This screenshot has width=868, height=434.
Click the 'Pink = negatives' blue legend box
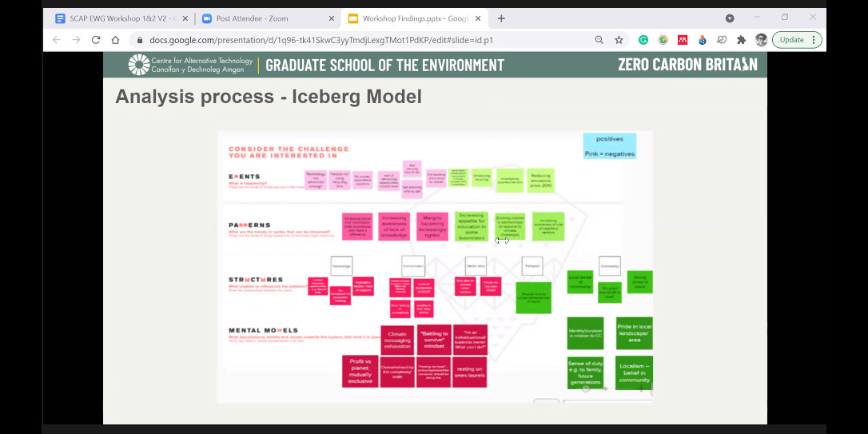tap(610, 146)
